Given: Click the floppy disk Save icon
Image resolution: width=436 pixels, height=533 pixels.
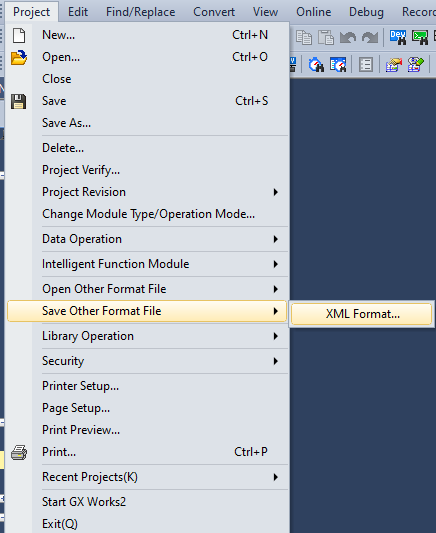Looking at the screenshot, I should (18, 101).
